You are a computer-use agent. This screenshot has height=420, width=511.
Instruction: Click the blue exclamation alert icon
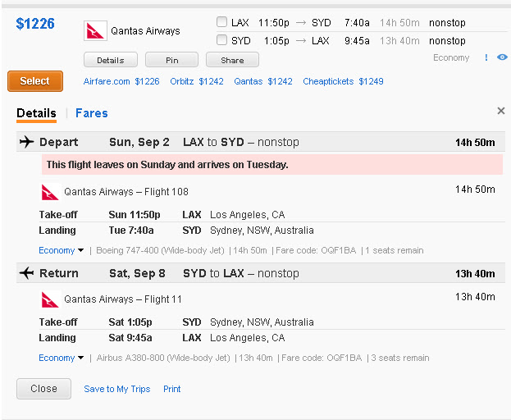[x=486, y=57]
